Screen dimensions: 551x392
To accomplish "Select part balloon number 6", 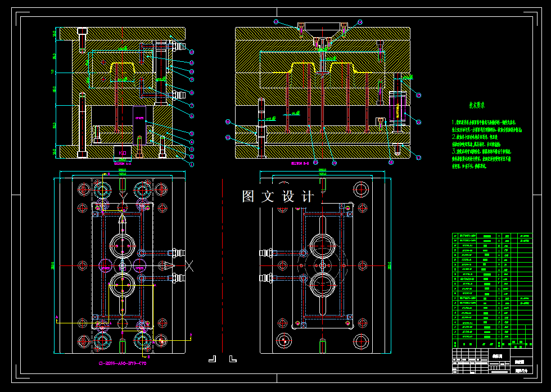I will [192, 116].
